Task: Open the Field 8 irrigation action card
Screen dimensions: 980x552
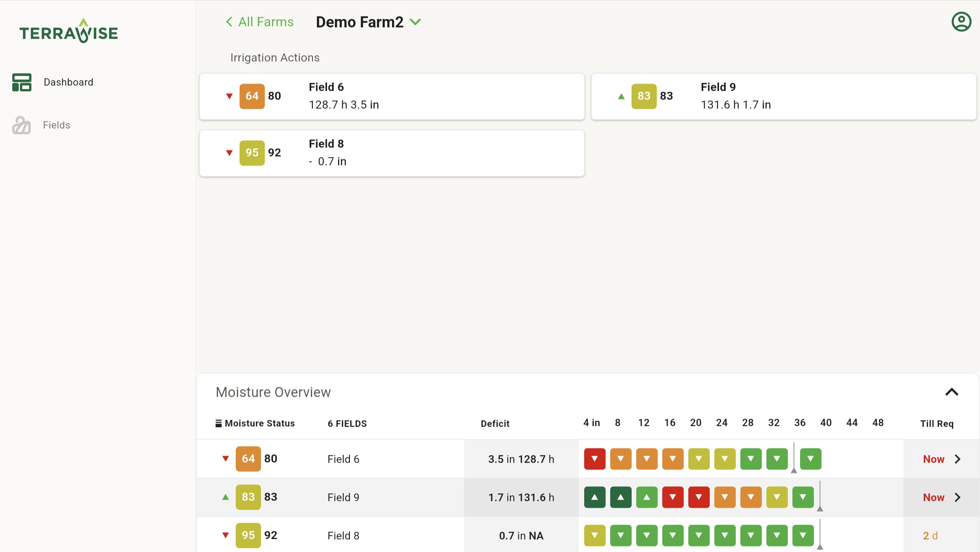Action: click(x=392, y=153)
